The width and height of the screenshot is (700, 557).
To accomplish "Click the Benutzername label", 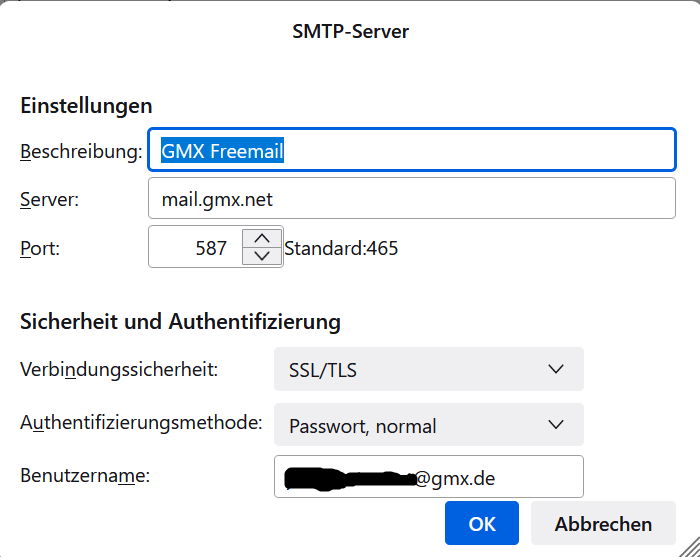I will pyautogui.click(x=85, y=476).
